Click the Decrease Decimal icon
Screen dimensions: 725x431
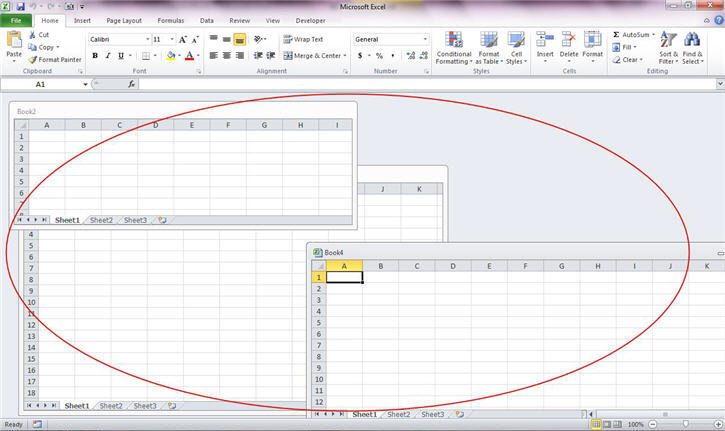pos(424,55)
